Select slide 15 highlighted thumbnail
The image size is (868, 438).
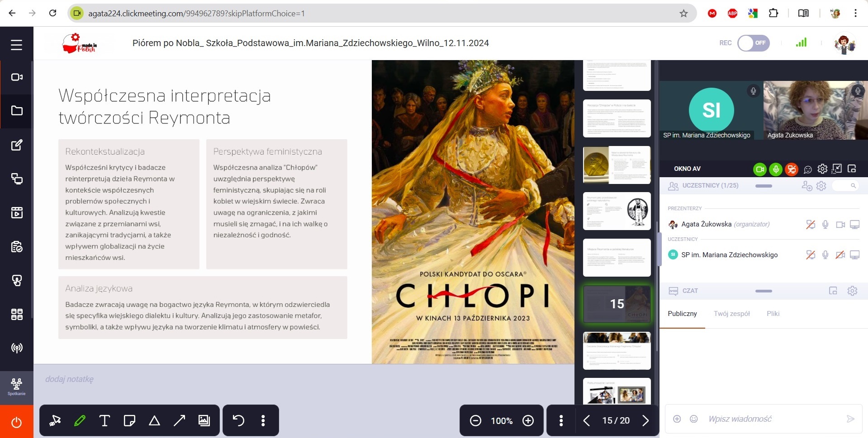tap(617, 304)
